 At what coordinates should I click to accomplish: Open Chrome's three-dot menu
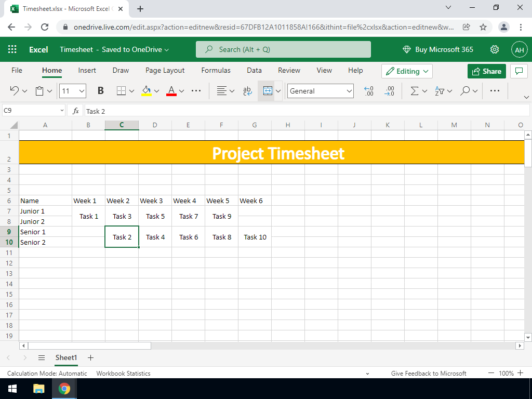pyautogui.click(x=521, y=27)
